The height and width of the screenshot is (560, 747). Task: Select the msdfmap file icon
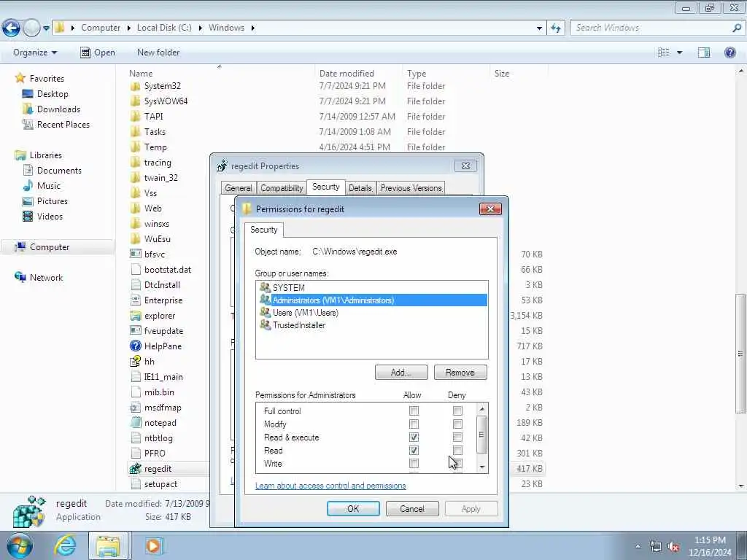click(x=135, y=408)
